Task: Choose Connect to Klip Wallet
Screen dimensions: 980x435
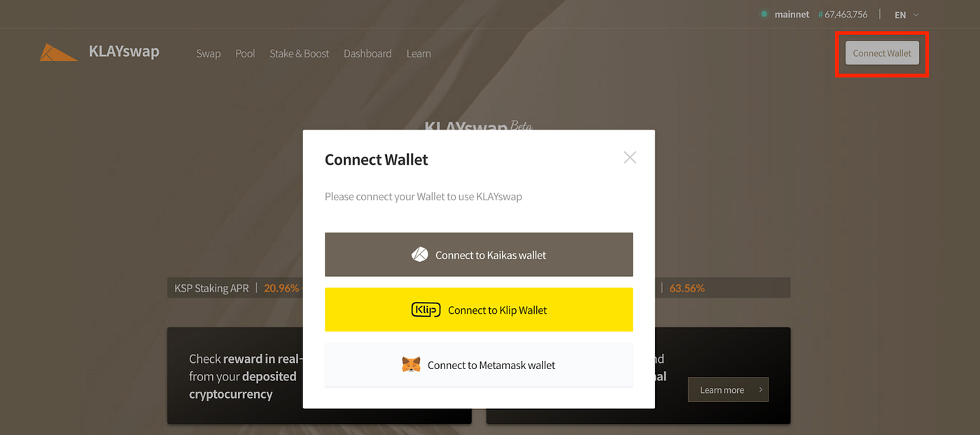Action: 479,310
